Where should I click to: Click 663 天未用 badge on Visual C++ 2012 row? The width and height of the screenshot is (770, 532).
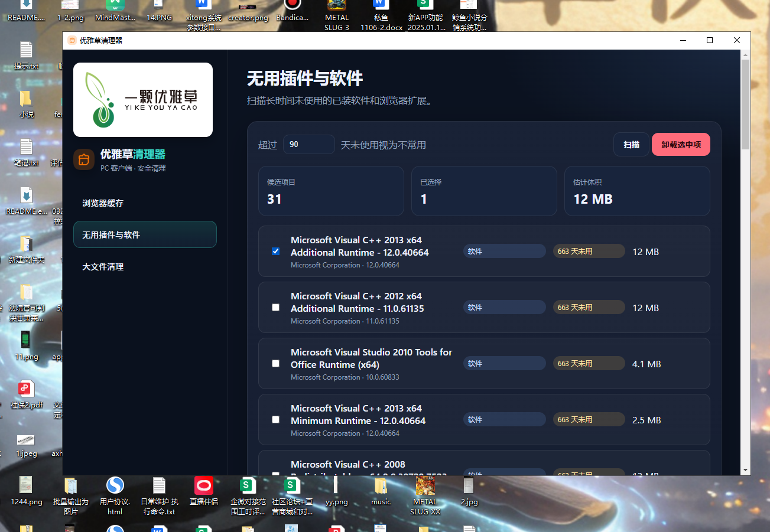tap(589, 307)
